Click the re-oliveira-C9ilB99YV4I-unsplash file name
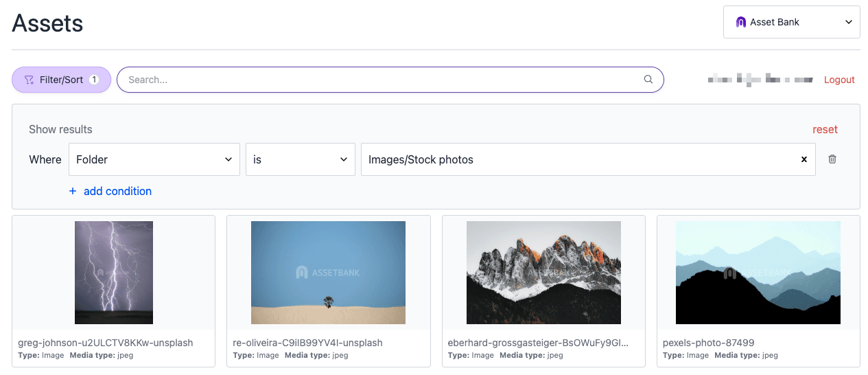Image resolution: width=868 pixels, height=375 pixels. pyautogui.click(x=308, y=343)
